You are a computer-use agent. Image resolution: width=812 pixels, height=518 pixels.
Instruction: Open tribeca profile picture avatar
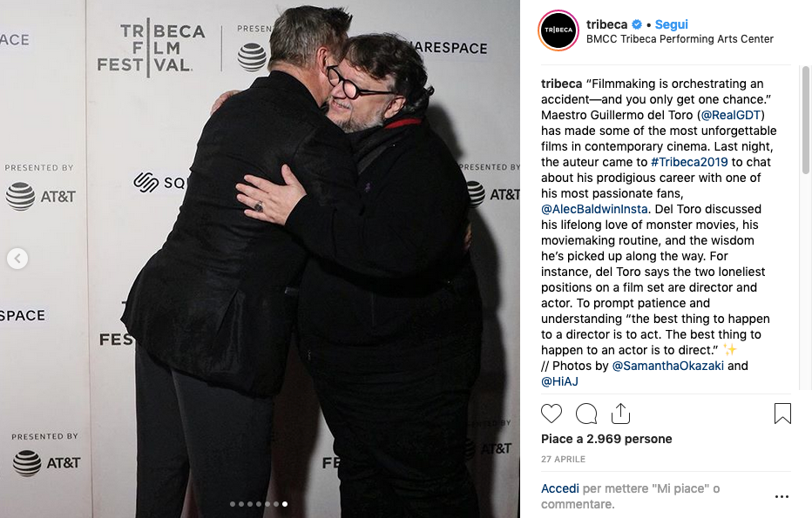558,30
